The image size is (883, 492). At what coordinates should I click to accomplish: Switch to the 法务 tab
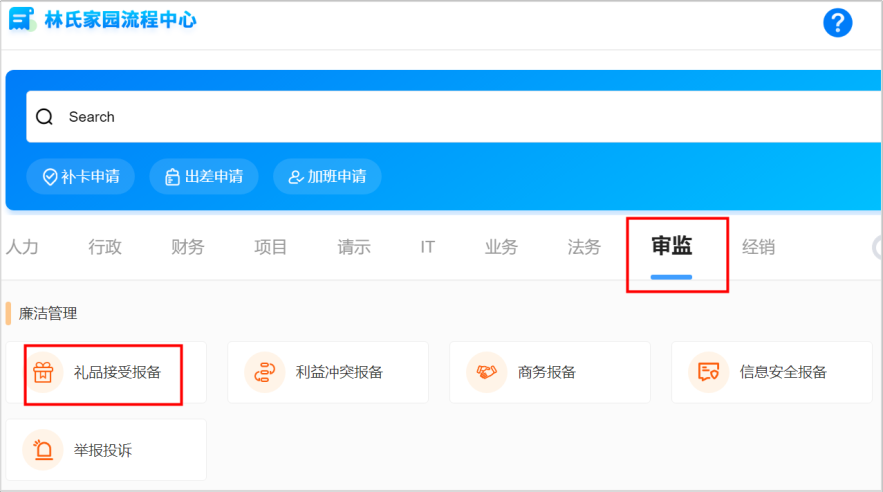pyautogui.click(x=584, y=247)
